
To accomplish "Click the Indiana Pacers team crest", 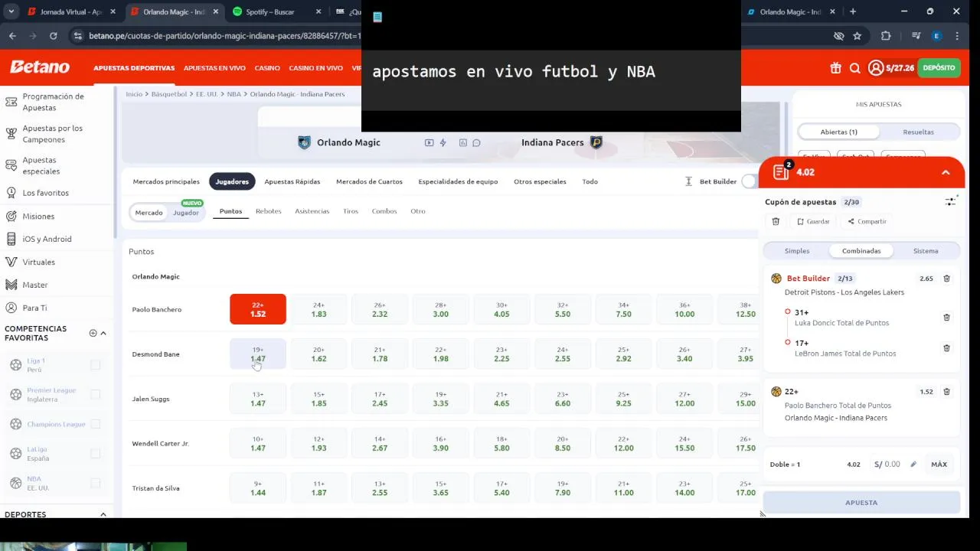I will tap(596, 142).
